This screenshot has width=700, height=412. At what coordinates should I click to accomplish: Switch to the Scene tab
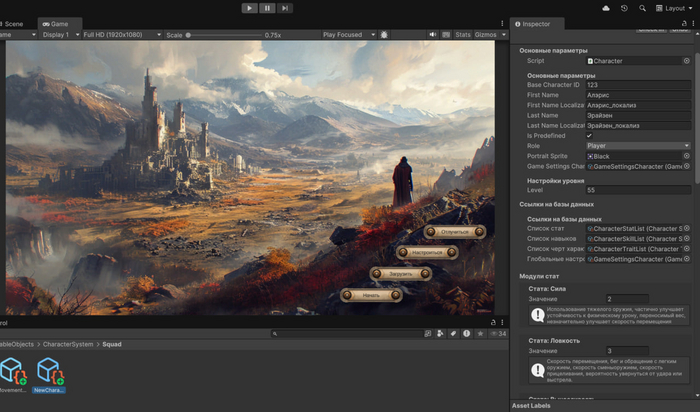(16, 22)
